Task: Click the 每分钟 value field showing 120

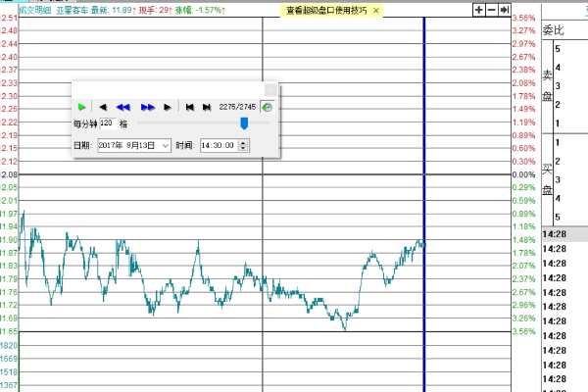Action: pyautogui.click(x=107, y=124)
